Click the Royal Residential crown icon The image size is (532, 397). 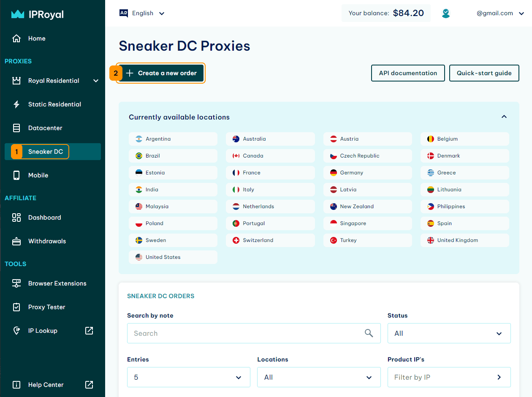(16, 81)
